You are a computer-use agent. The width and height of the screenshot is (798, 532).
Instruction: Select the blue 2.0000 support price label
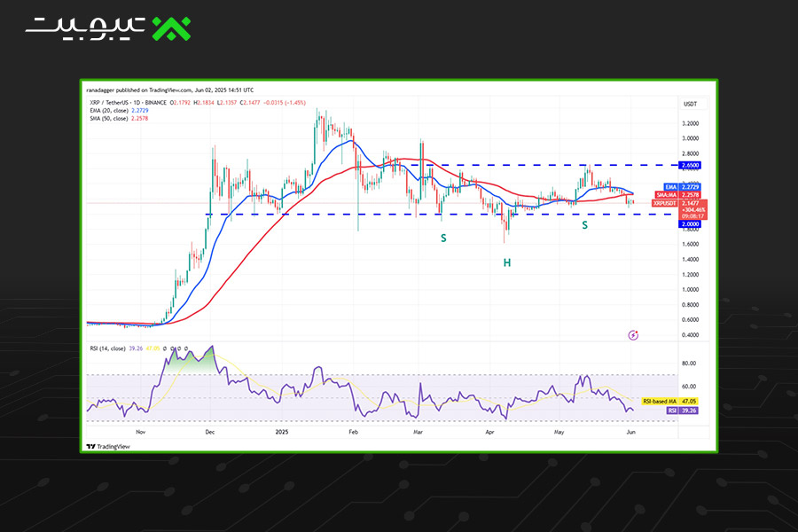tap(690, 224)
